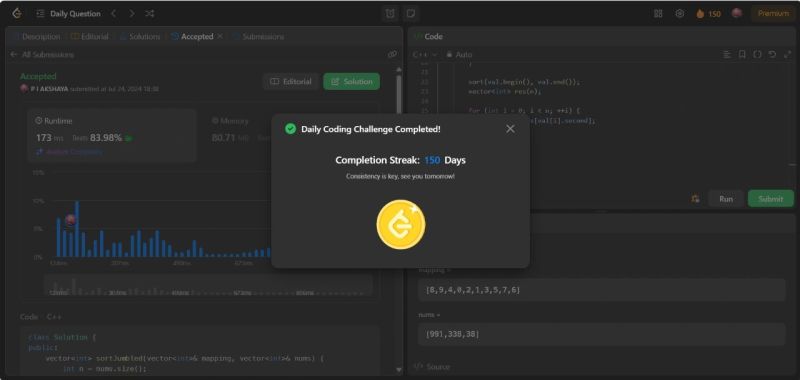Select the Memory stats card
Screen dimensions: 800x380
coord(238,135)
